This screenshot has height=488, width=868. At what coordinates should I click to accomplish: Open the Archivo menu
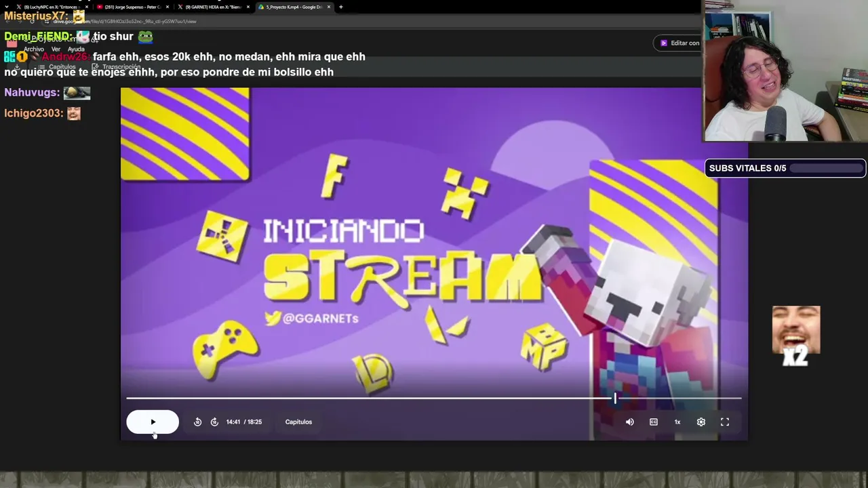[34, 49]
